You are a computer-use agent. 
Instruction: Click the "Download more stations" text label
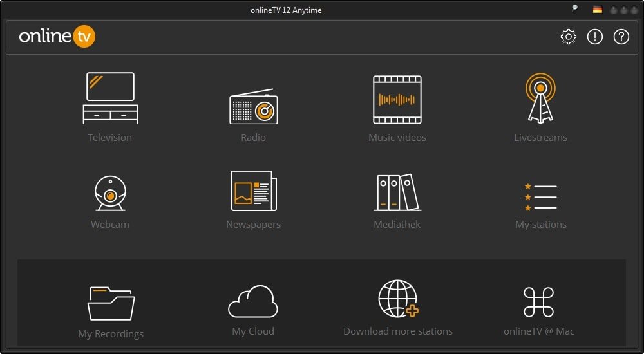tap(398, 331)
